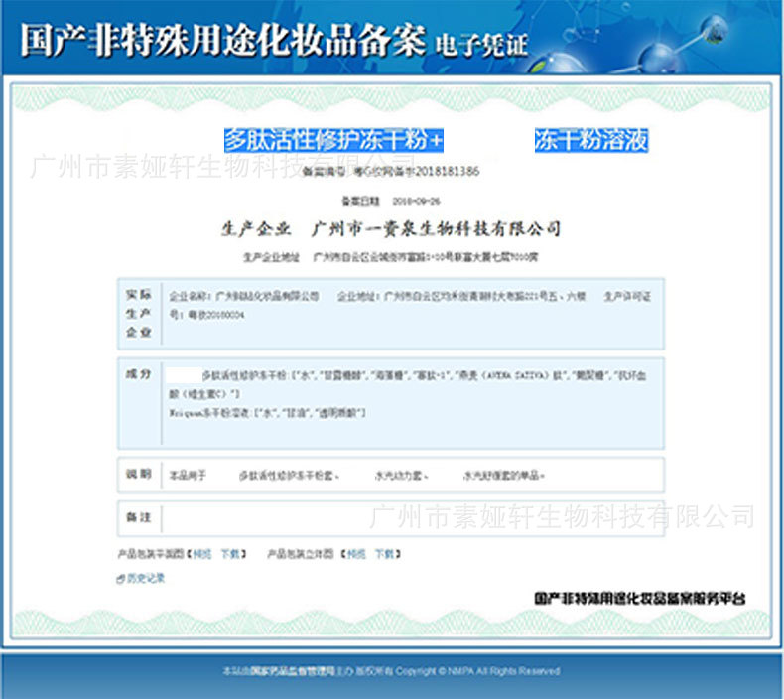Select highlighted title 多肽活性修护冻干粉+
Viewport: 784px width, 700px height.
pos(333,140)
